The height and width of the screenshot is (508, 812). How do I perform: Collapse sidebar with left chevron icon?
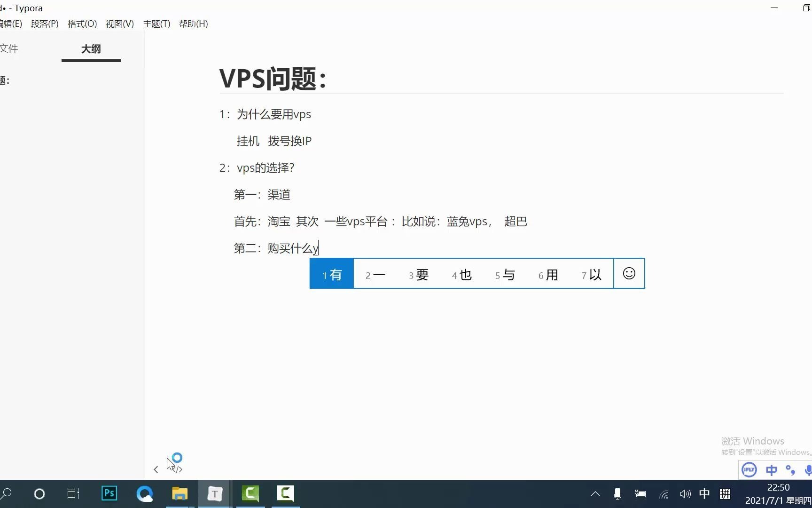click(x=156, y=469)
